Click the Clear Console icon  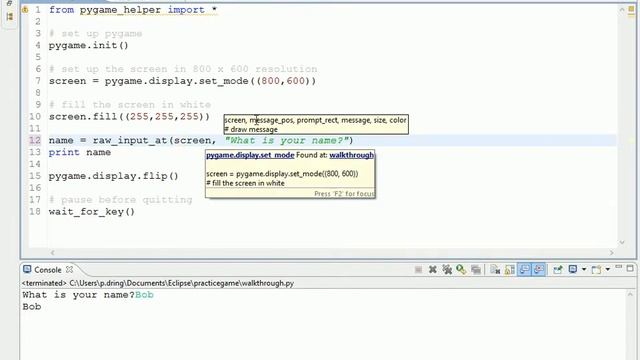[495, 270]
